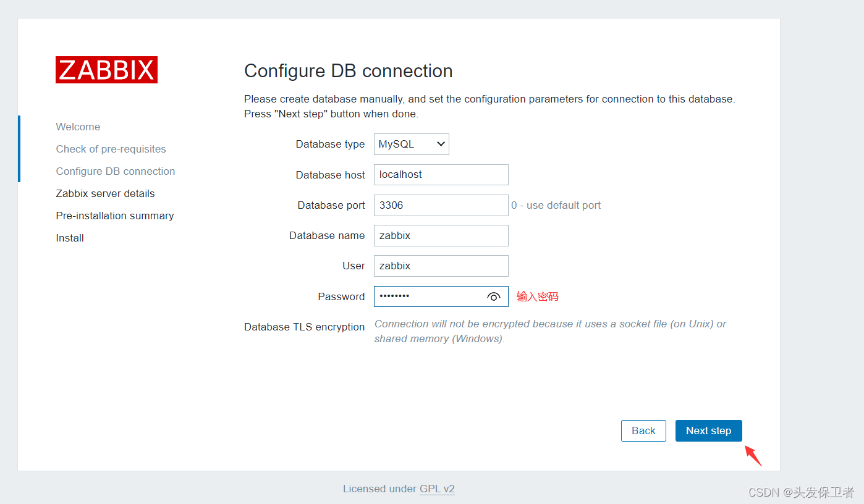Click the Database type label

(x=331, y=144)
